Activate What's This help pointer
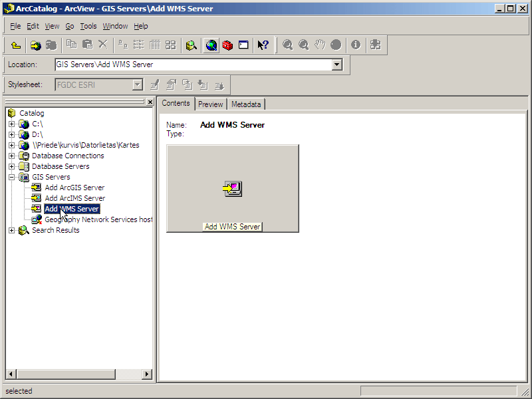 coord(263,45)
